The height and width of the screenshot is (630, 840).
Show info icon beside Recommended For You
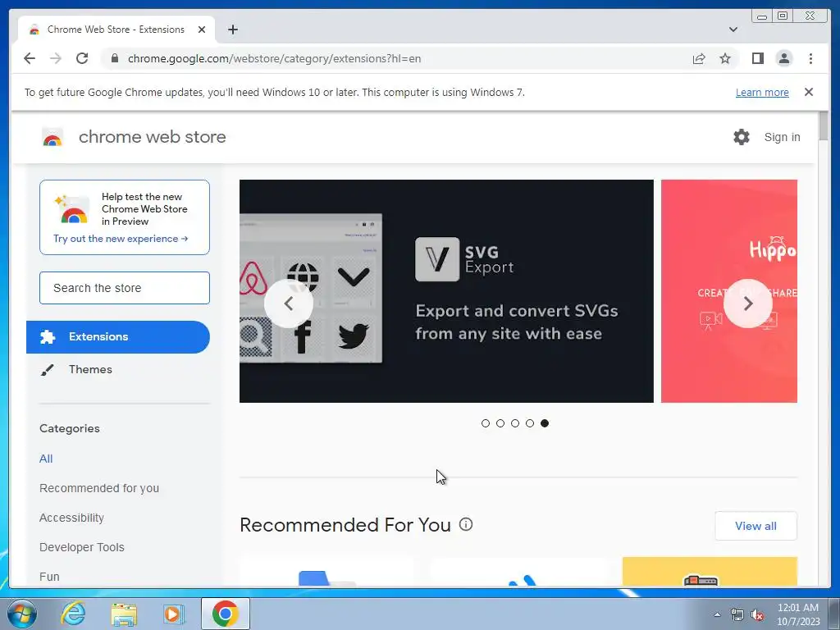[x=466, y=524]
